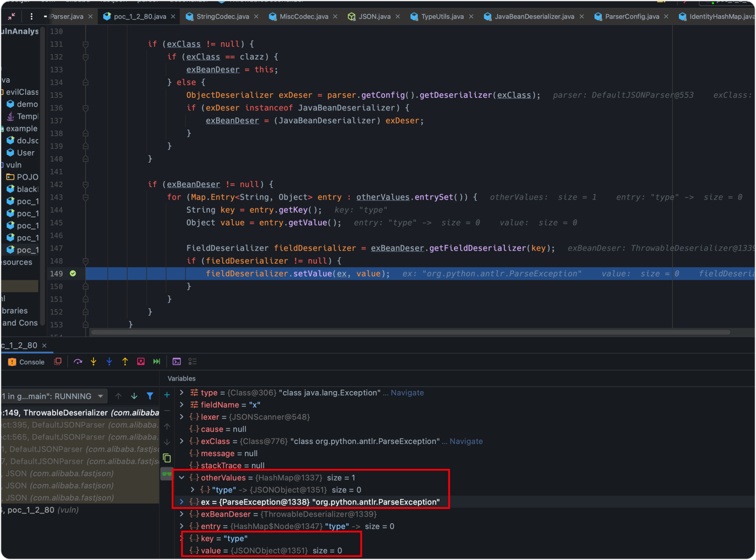
Task: Open the Evaluate Expression icon
Action: pos(176,361)
